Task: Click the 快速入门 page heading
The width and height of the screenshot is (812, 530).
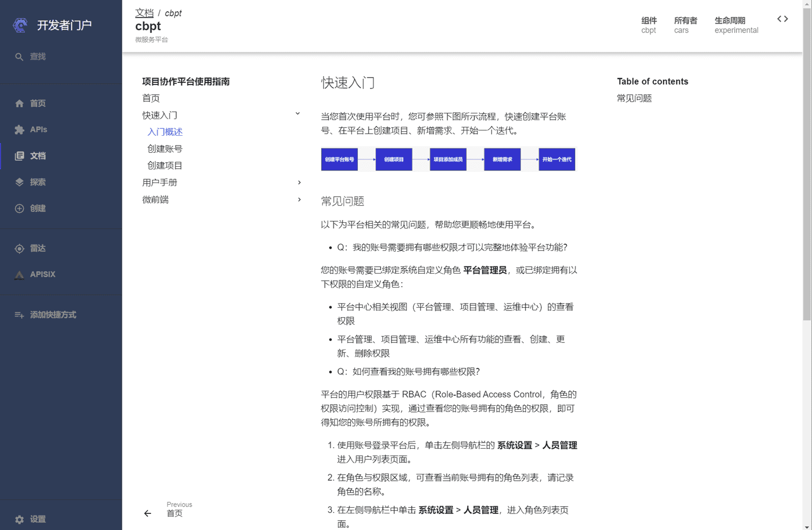Action: (x=348, y=82)
